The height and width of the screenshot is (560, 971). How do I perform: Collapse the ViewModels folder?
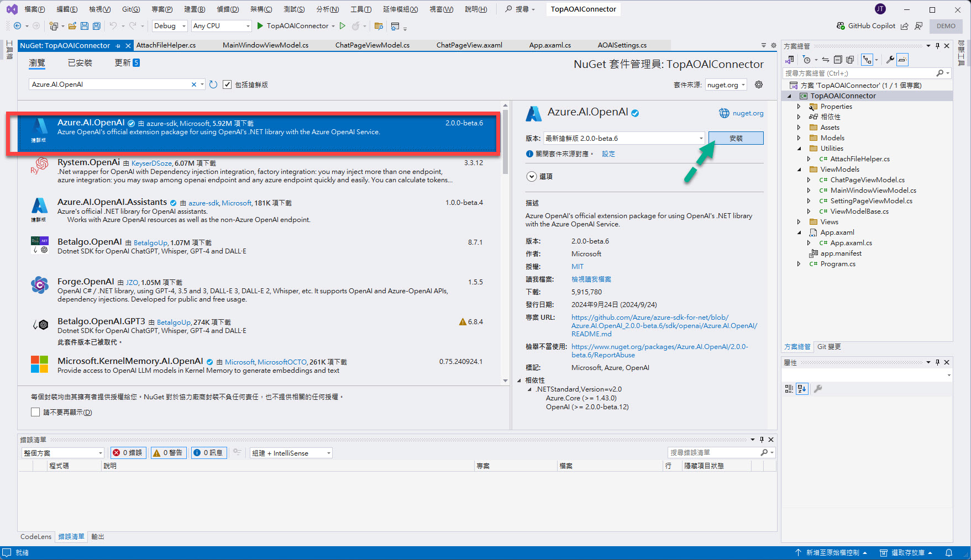799,170
